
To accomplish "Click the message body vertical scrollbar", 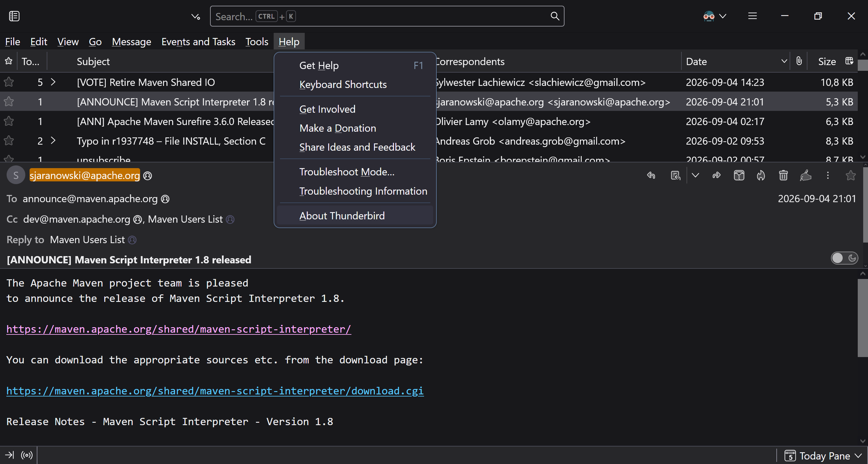I will click(863, 318).
